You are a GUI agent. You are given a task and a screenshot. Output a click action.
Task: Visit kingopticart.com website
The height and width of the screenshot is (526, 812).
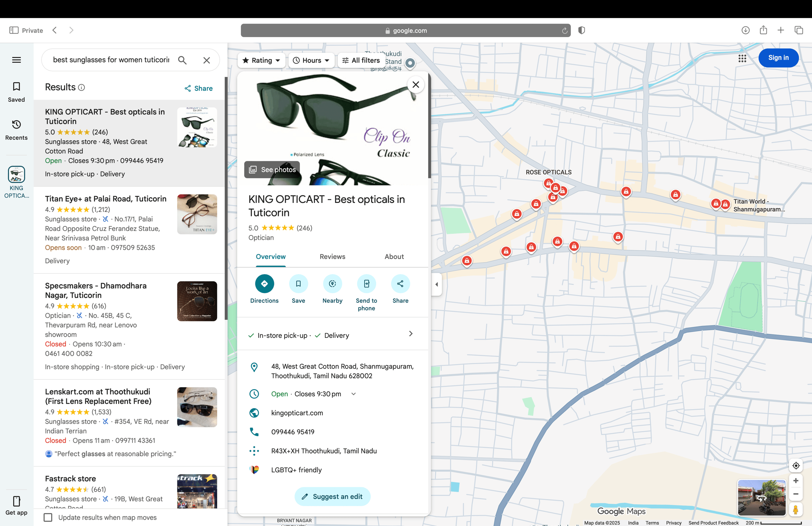coord(297,413)
